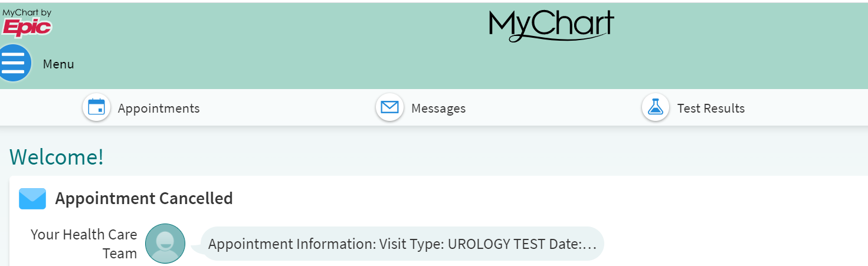Click the Health Care Team avatar
This screenshot has width=868, height=266.
(165, 243)
